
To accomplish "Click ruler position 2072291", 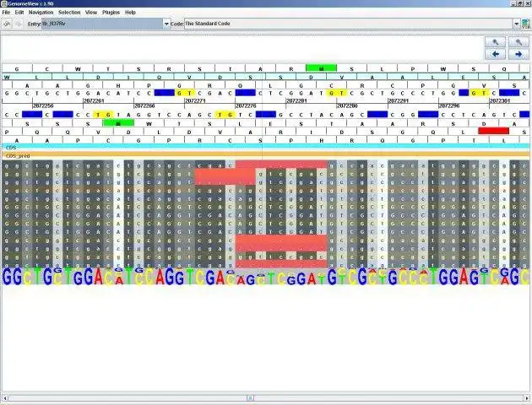I will [398, 100].
